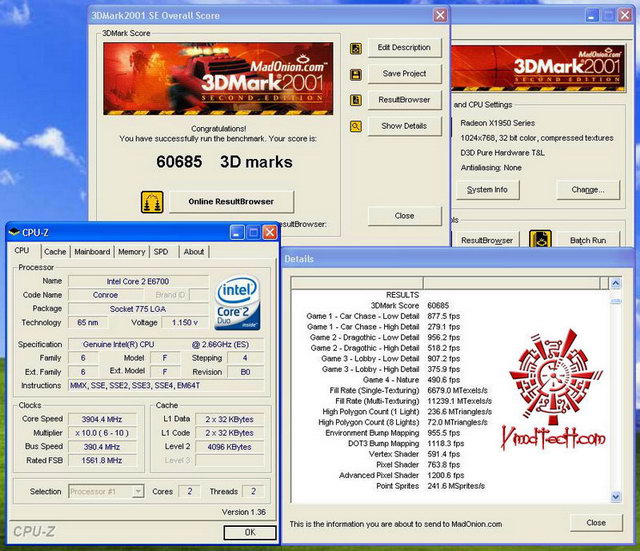Click the Details list scroll up arrow

click(616, 283)
